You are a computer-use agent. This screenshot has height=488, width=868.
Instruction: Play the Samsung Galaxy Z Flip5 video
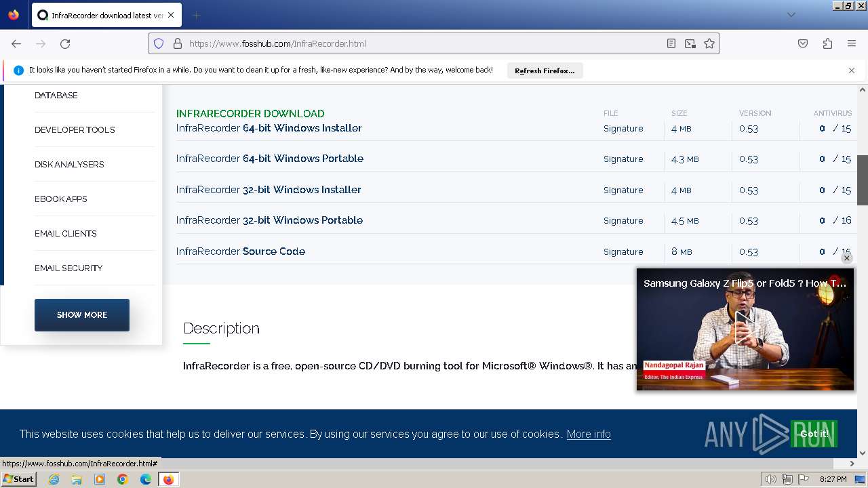[745, 329]
